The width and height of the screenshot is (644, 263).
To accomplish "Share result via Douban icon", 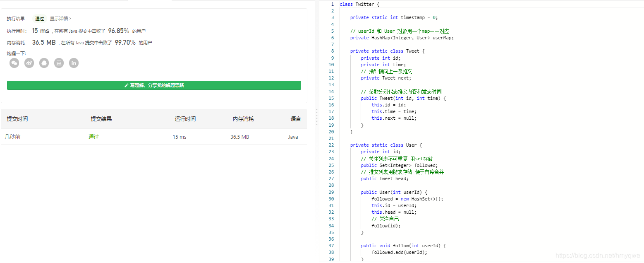I will point(59,63).
